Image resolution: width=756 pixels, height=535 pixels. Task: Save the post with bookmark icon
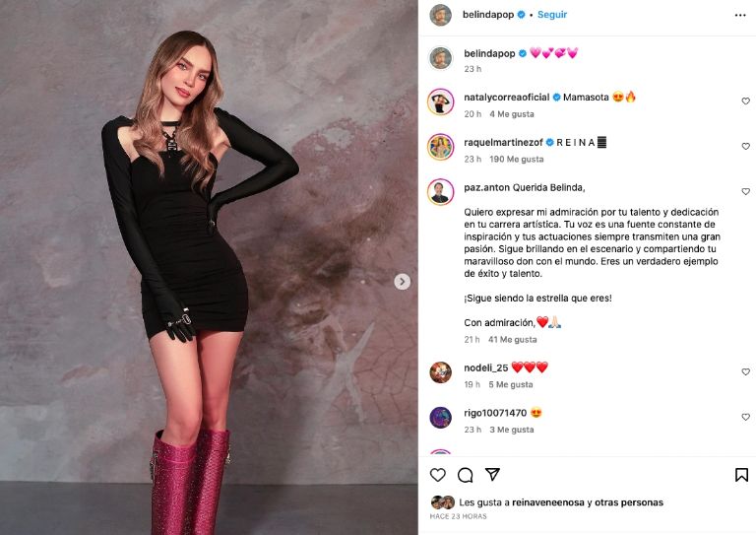point(741,475)
